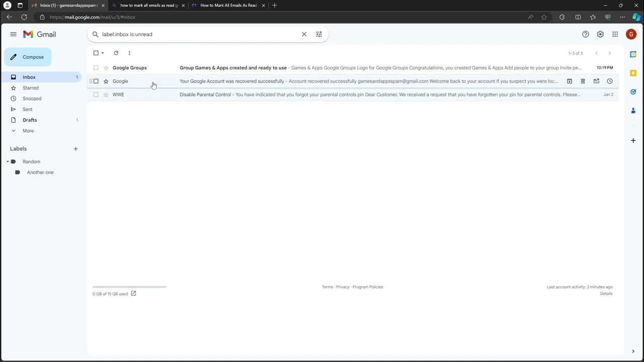The image size is (644, 362).
Task: Compose a new email
Action: click(x=28, y=57)
